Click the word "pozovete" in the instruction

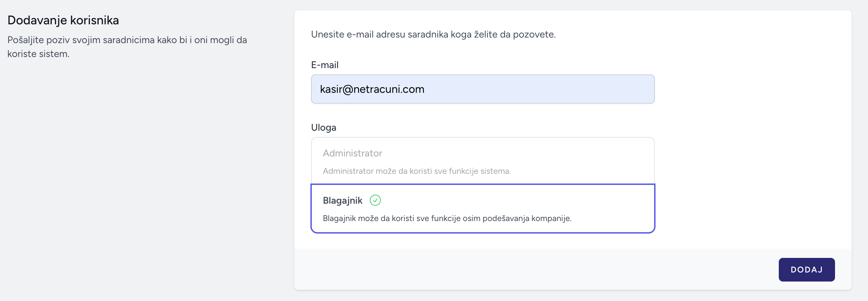tap(534, 34)
